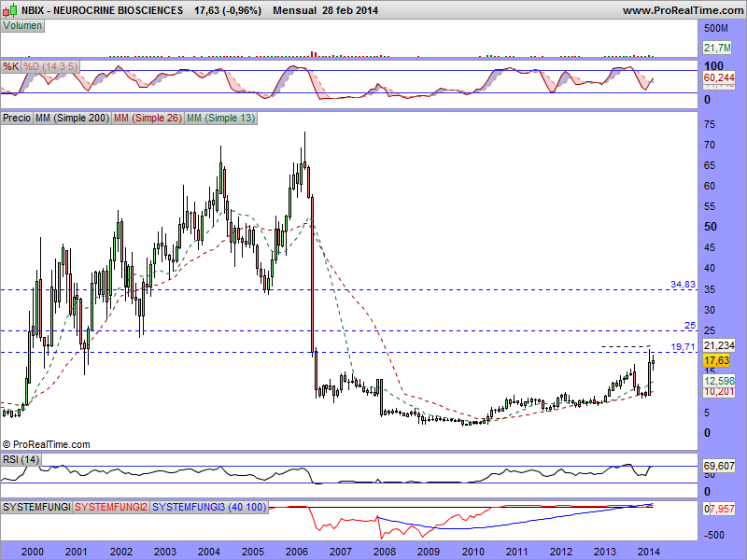Screen dimensions: 747x560
Task: Click the Mensual timeframe text
Action: click(x=294, y=10)
